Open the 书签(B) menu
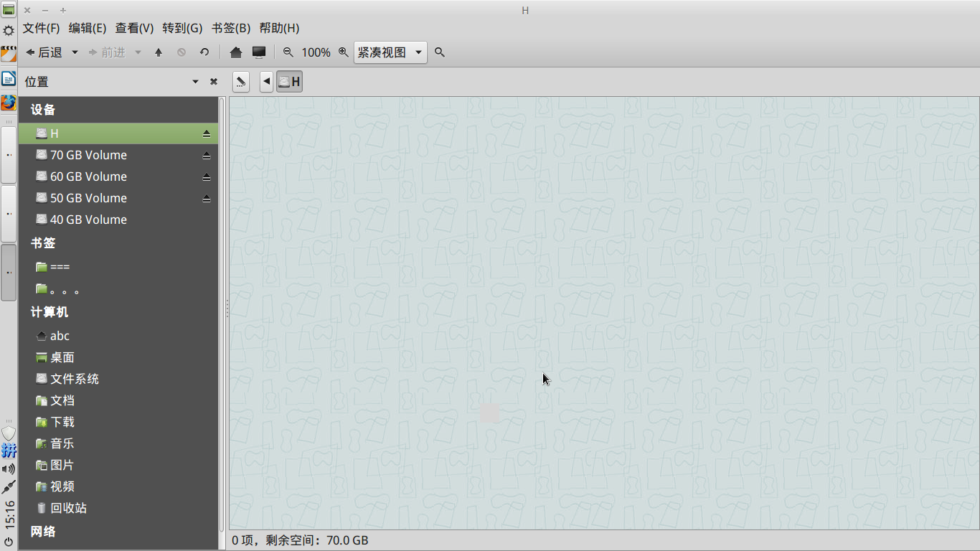Screen dimensions: 980x551 (231, 28)
